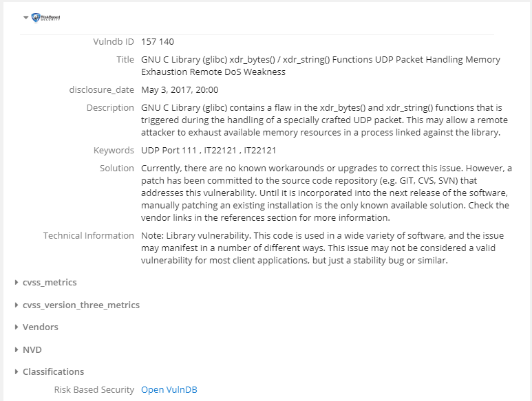Screen dimensions: 532x401
Task: Click the cvss_version_three_metrics section label
Action: tap(81, 305)
